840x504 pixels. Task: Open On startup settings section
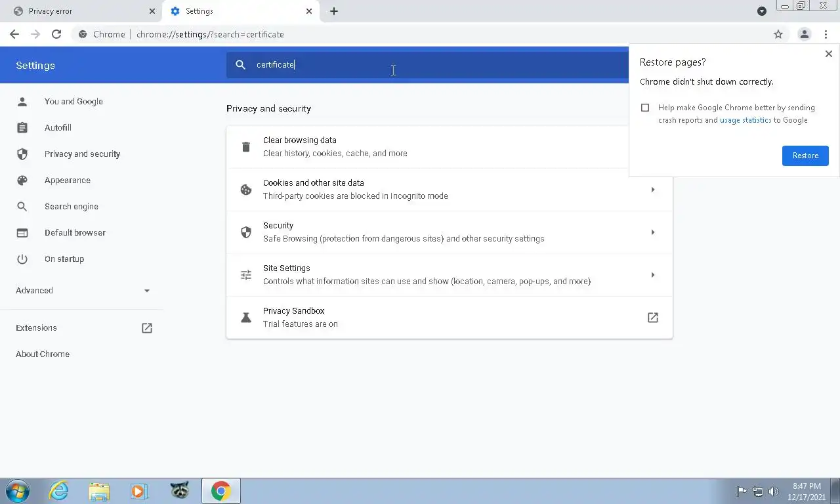coord(64,259)
